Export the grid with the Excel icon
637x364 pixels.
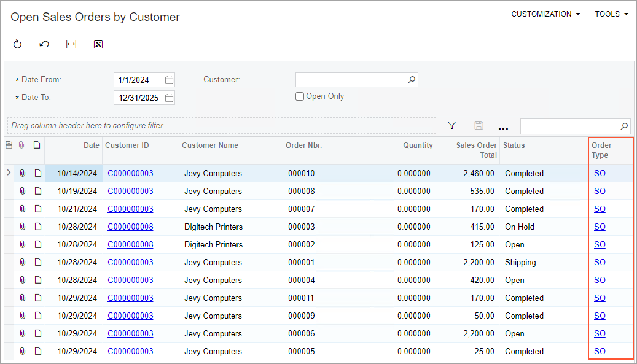pyautogui.click(x=98, y=44)
